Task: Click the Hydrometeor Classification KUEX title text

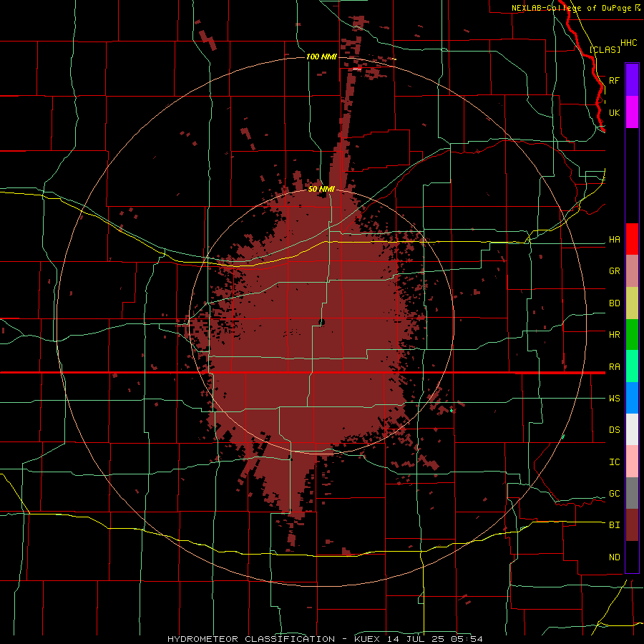Action: [x=325, y=639]
